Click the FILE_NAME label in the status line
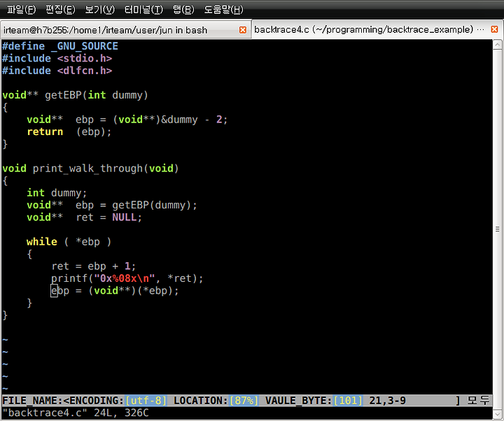This screenshot has width=504, height=421. click(x=32, y=401)
